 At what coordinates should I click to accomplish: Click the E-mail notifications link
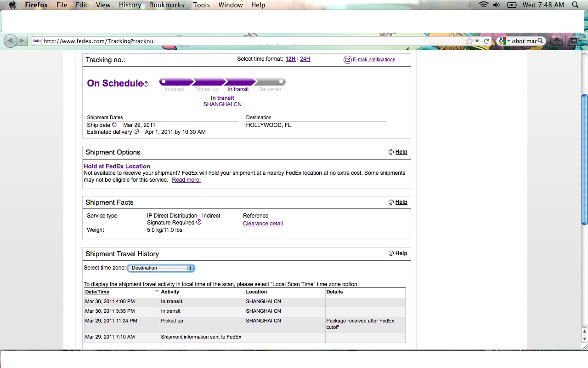[374, 59]
